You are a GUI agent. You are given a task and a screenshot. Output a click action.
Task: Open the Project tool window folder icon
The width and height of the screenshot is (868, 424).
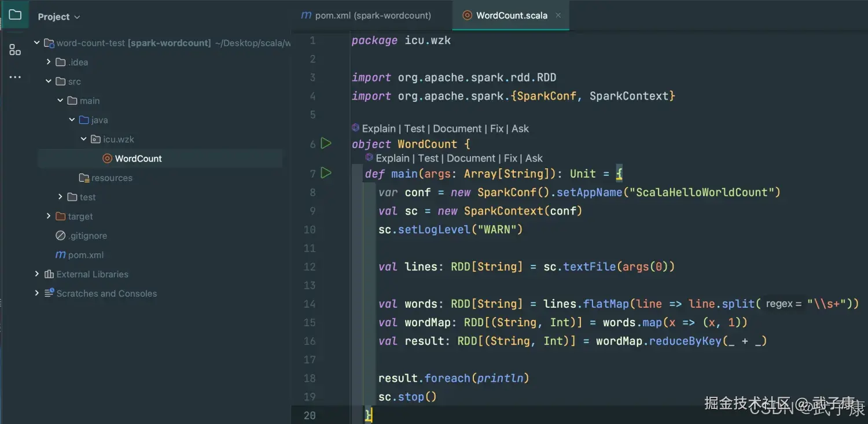tap(15, 16)
